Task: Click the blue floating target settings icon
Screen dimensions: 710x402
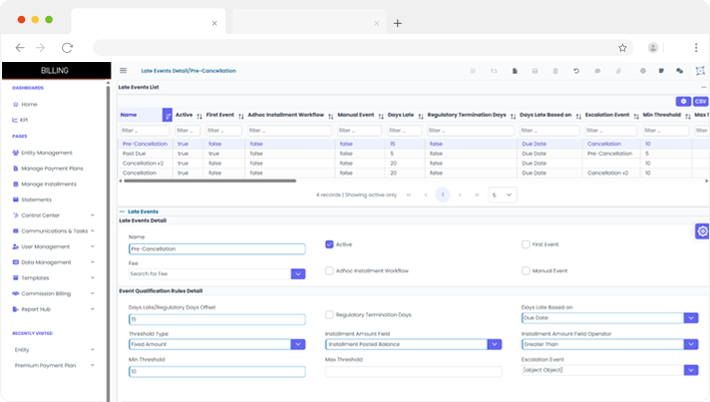Action: [x=702, y=231]
